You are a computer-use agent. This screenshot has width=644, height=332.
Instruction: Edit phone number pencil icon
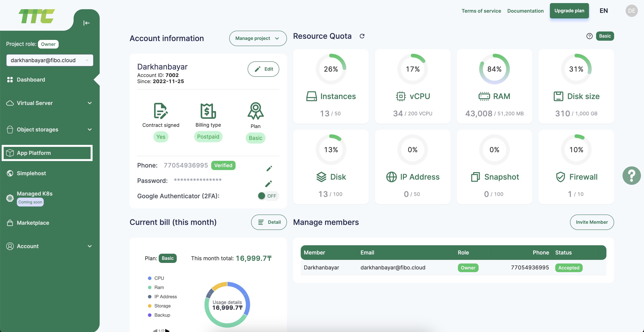269,168
